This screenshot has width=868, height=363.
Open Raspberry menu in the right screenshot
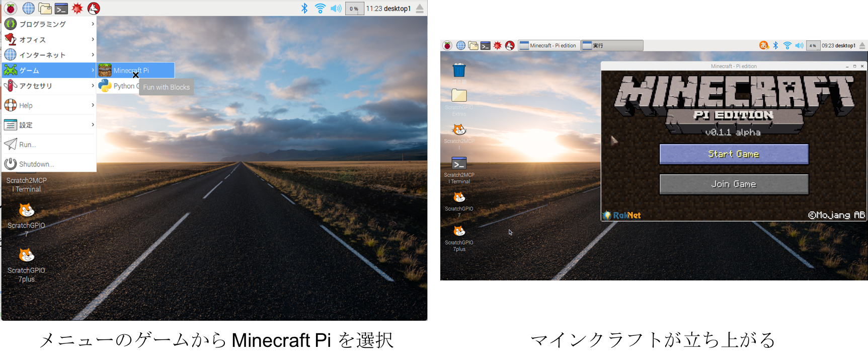pos(447,45)
